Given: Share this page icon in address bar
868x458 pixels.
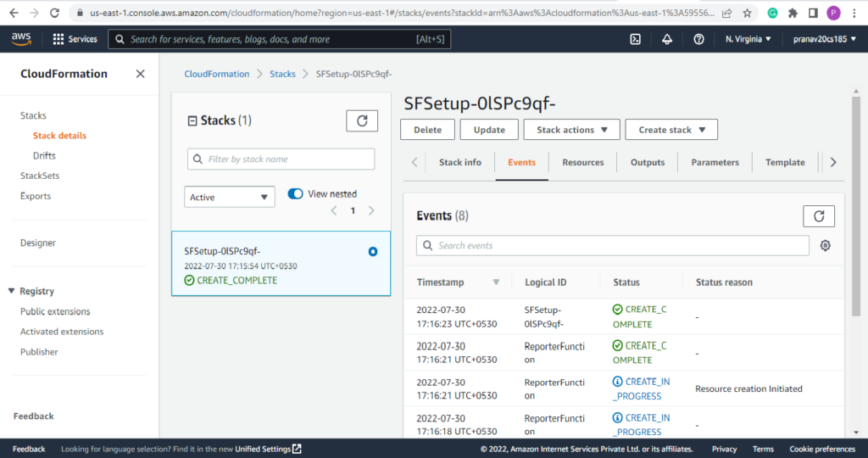Looking at the screenshot, I should coord(726,13).
